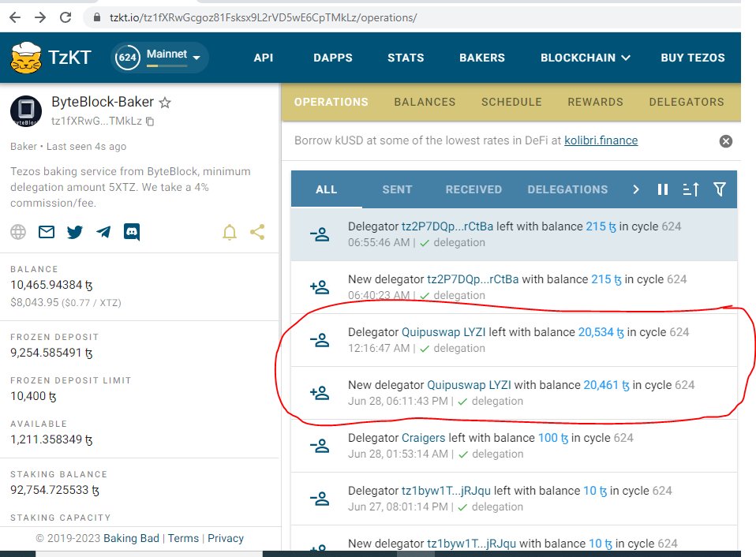Image resolution: width=756 pixels, height=557 pixels.
Task: Open the baker's Discord icon
Action: (132, 232)
